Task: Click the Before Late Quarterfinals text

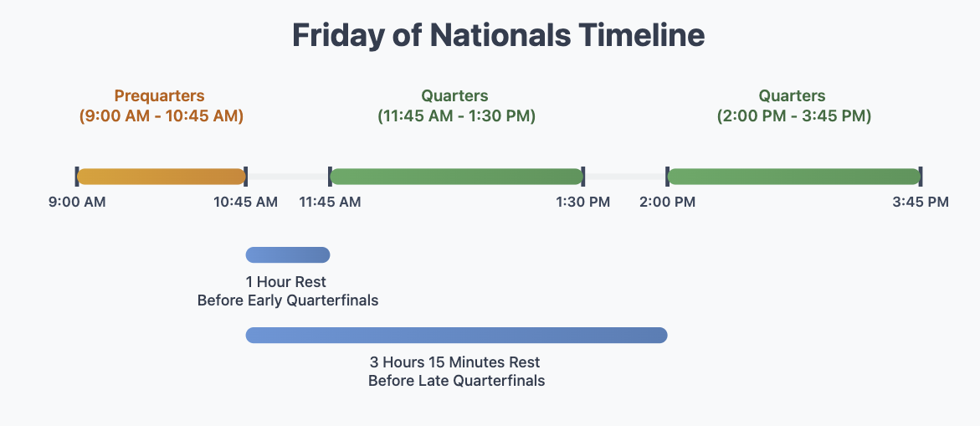Action: tap(456, 381)
